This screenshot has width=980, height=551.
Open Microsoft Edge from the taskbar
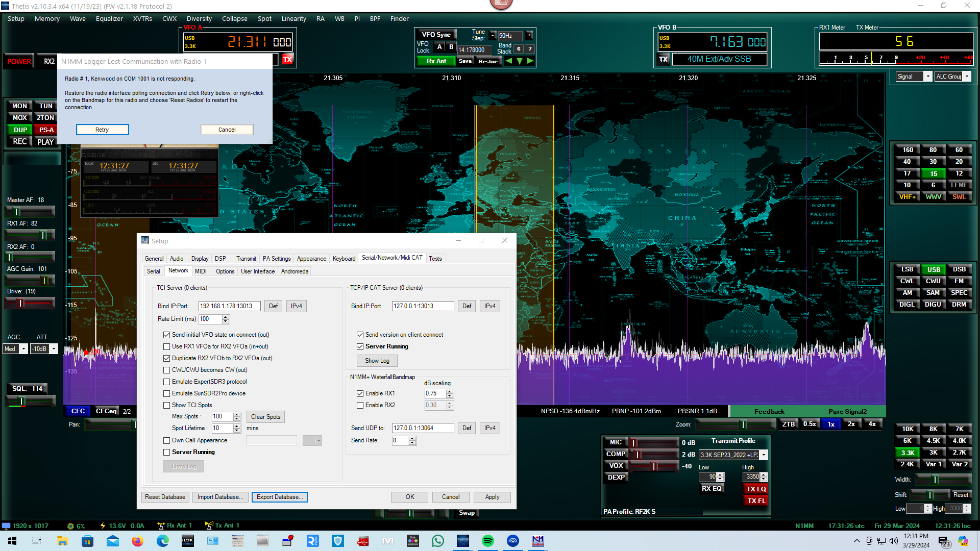pyautogui.click(x=163, y=541)
